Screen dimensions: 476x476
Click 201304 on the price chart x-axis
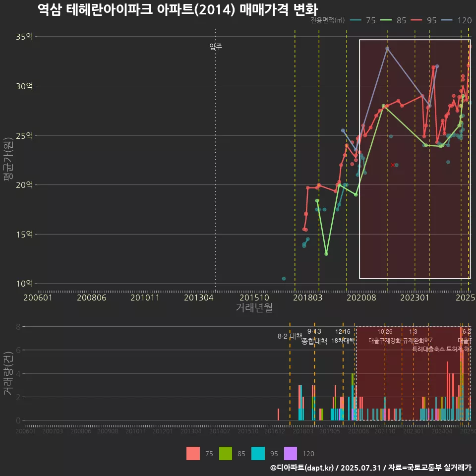coord(199,297)
